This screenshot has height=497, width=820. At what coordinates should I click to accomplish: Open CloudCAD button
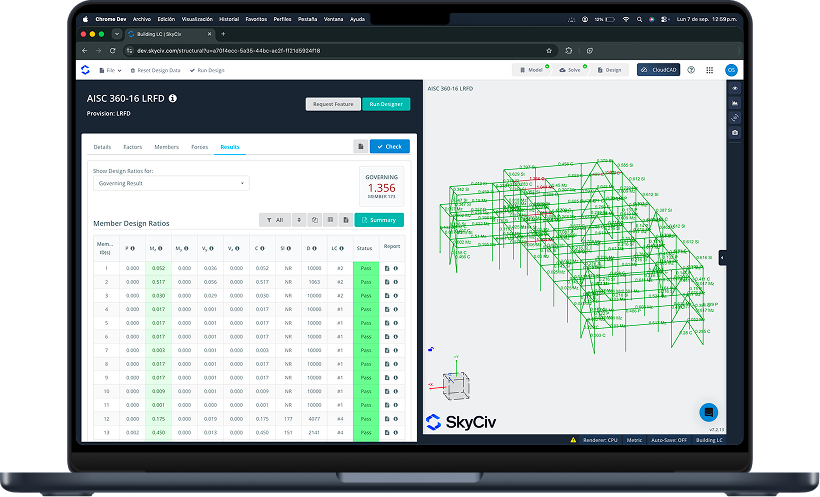click(x=658, y=70)
